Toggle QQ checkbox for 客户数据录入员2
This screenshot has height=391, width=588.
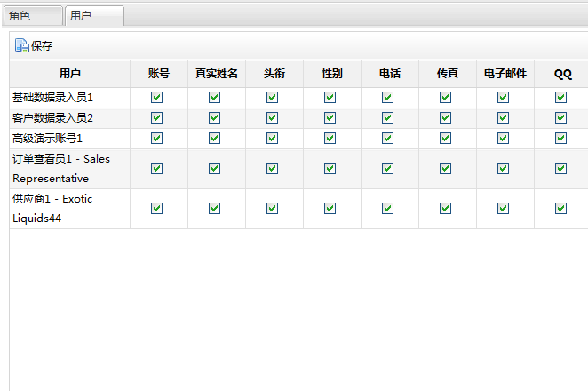(561, 118)
